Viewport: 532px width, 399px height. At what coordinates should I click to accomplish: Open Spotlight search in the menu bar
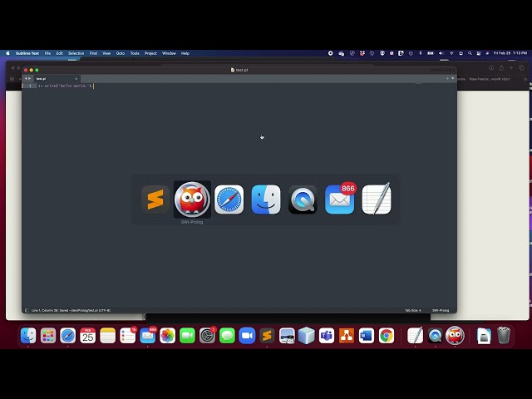(x=470, y=53)
